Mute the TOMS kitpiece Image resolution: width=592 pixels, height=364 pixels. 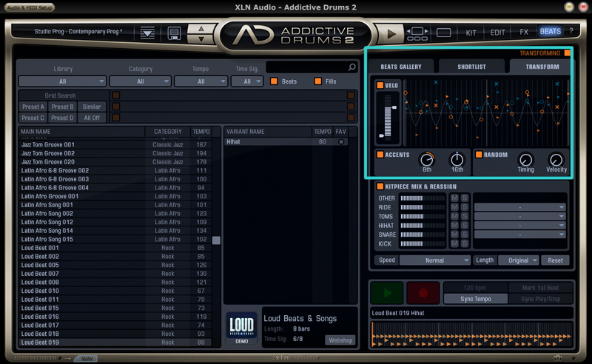pyautogui.click(x=454, y=216)
